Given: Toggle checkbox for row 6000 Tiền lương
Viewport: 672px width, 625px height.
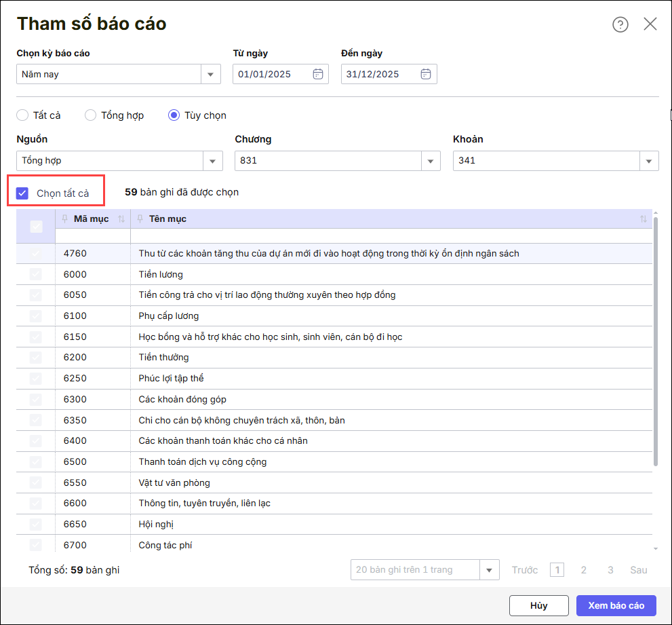Looking at the screenshot, I should [x=36, y=274].
